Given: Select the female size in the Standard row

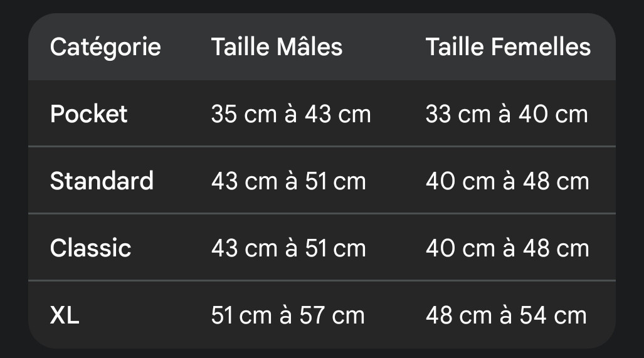Looking at the screenshot, I should pos(507,181).
